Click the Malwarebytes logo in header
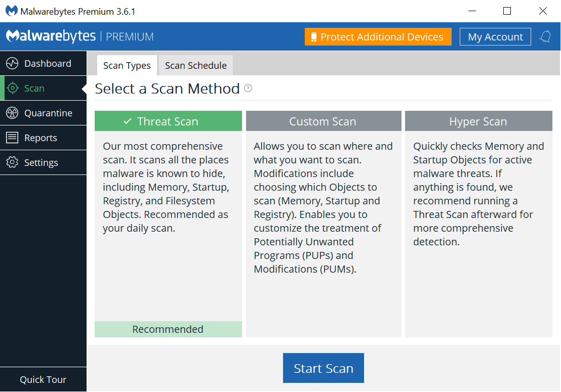561x392 pixels. (x=51, y=36)
